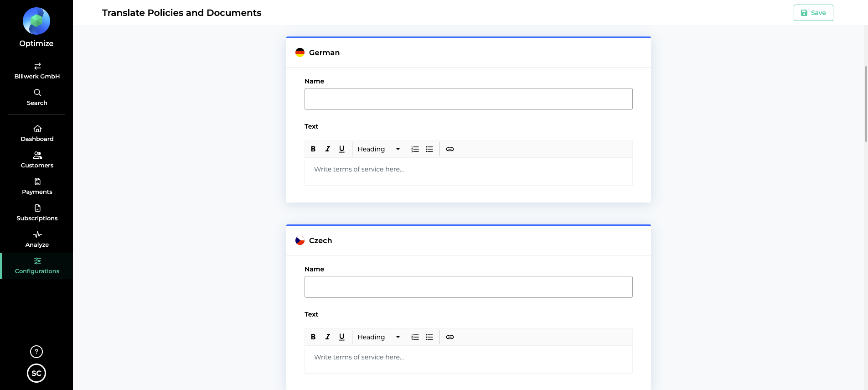Click the Translate Policies and Documents title
The image size is (868, 390).
click(181, 13)
